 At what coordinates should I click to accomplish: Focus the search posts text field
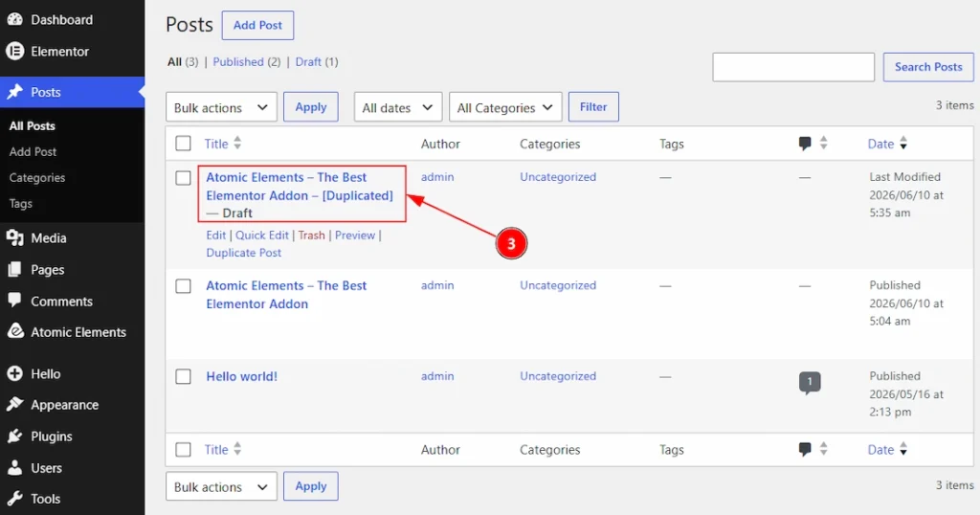click(793, 67)
